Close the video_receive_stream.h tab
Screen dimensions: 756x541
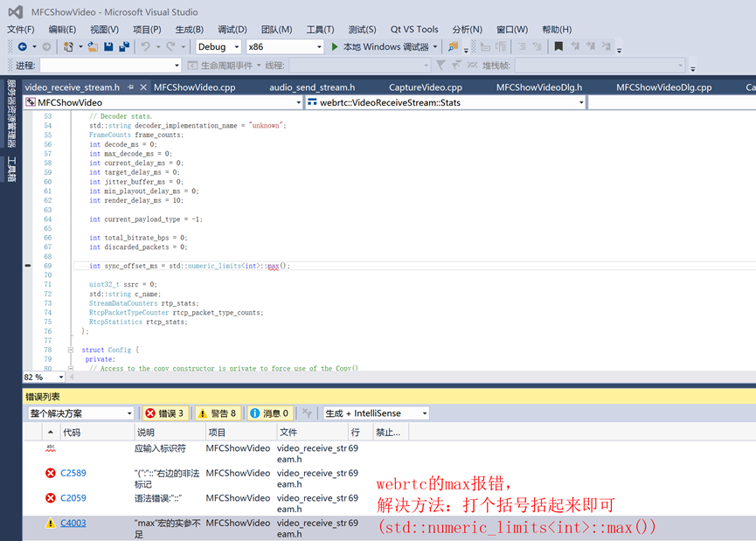[143, 87]
